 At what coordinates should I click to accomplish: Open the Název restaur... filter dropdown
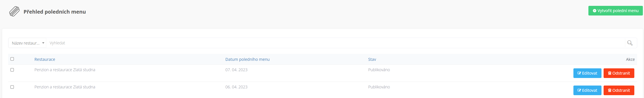tap(28, 43)
